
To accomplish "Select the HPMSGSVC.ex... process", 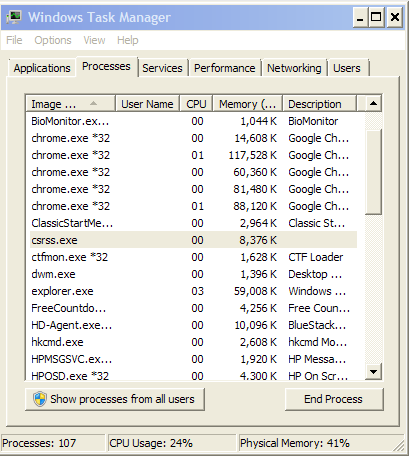I will (x=193, y=359).
